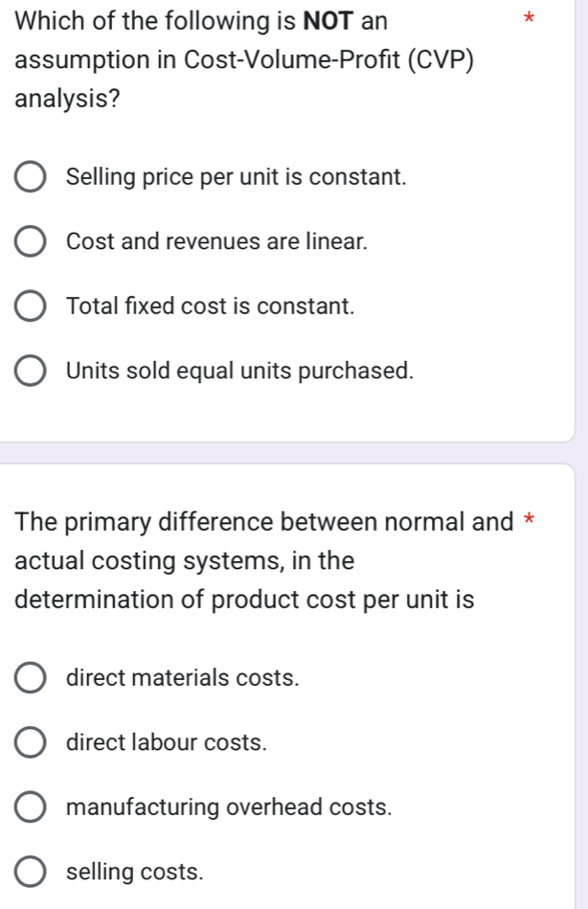Click the 'selling costs.' label text
This screenshot has height=909, width=588.
135,872
